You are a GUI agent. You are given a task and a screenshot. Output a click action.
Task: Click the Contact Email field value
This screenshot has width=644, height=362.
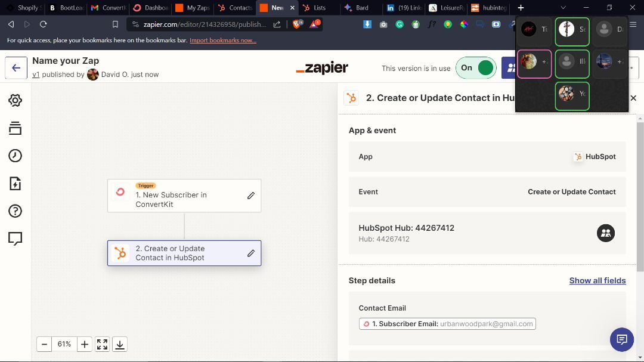click(x=447, y=324)
